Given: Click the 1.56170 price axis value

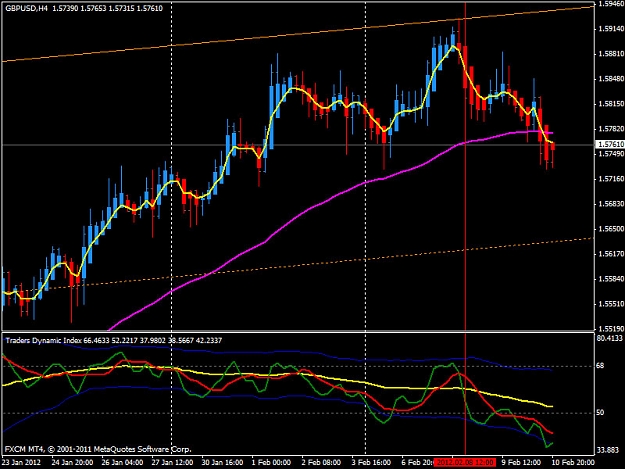Looking at the screenshot, I should tap(610, 254).
